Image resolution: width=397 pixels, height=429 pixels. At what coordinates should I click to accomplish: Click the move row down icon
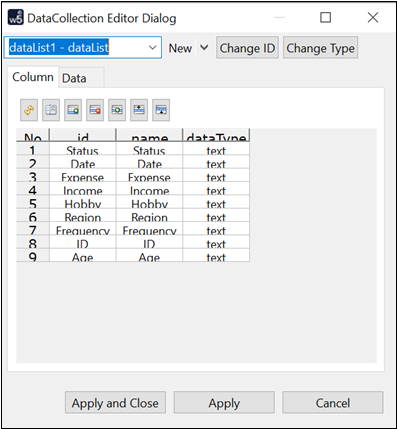pyautogui.click(x=161, y=110)
